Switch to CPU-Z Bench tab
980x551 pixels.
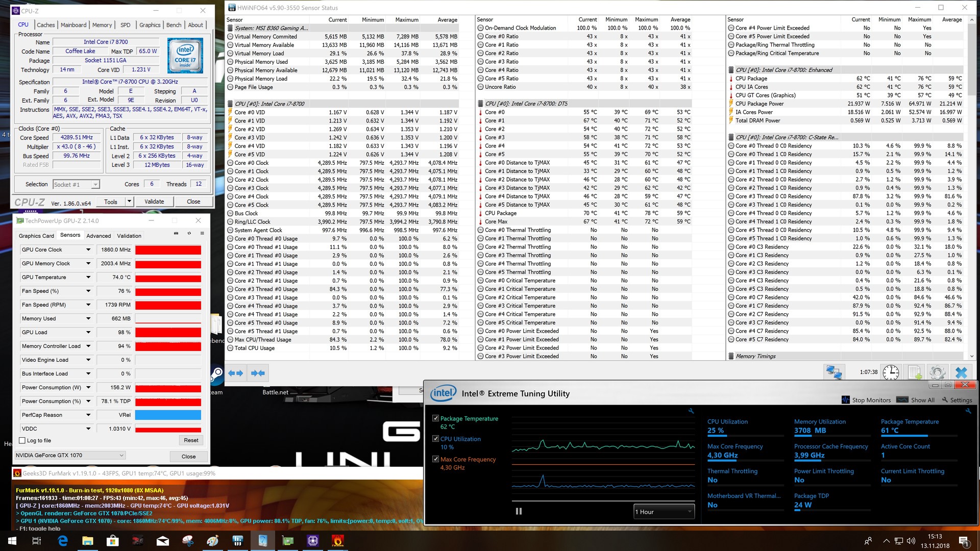pos(174,25)
